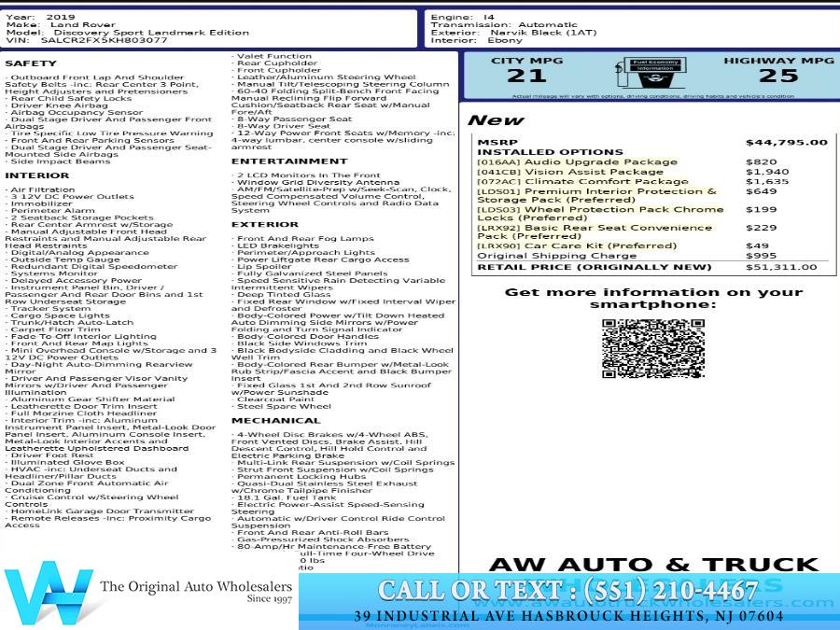This screenshot has width=840, height=630.
Task: Click the Original Shipping Charge row
Action: point(653,256)
